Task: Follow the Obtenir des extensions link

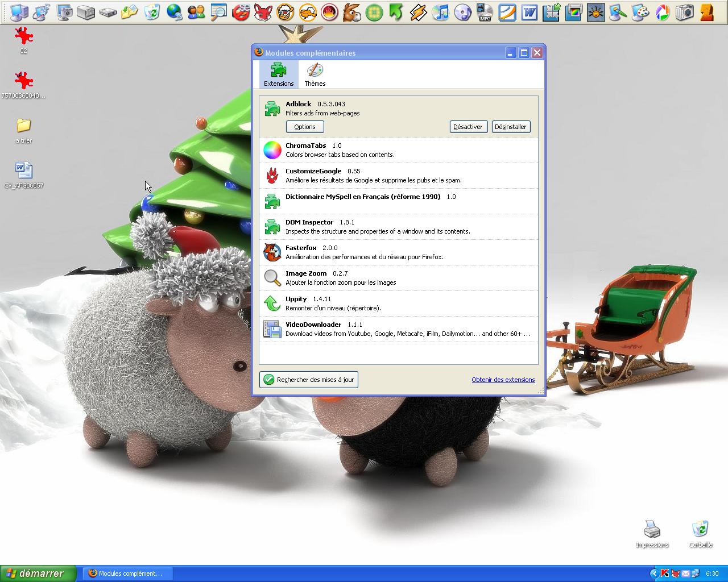Action: point(503,380)
